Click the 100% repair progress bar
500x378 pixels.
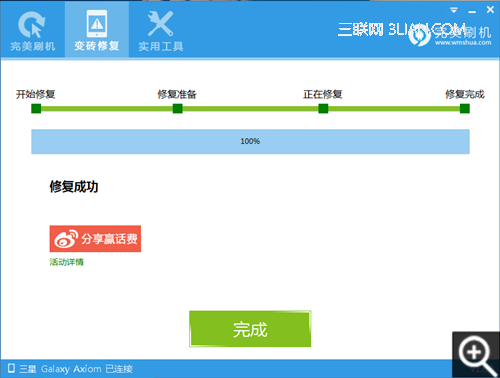[x=250, y=142]
